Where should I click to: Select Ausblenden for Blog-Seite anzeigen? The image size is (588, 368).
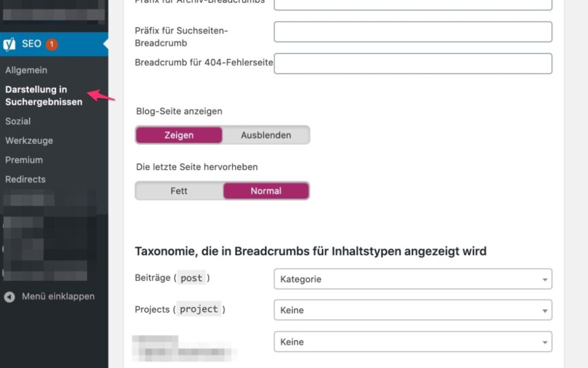tap(266, 135)
